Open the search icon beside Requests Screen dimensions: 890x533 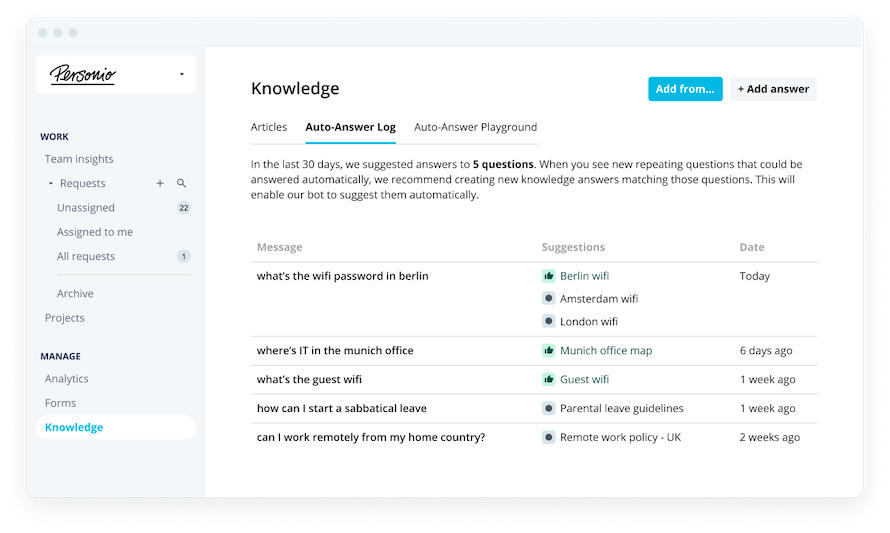click(x=181, y=183)
